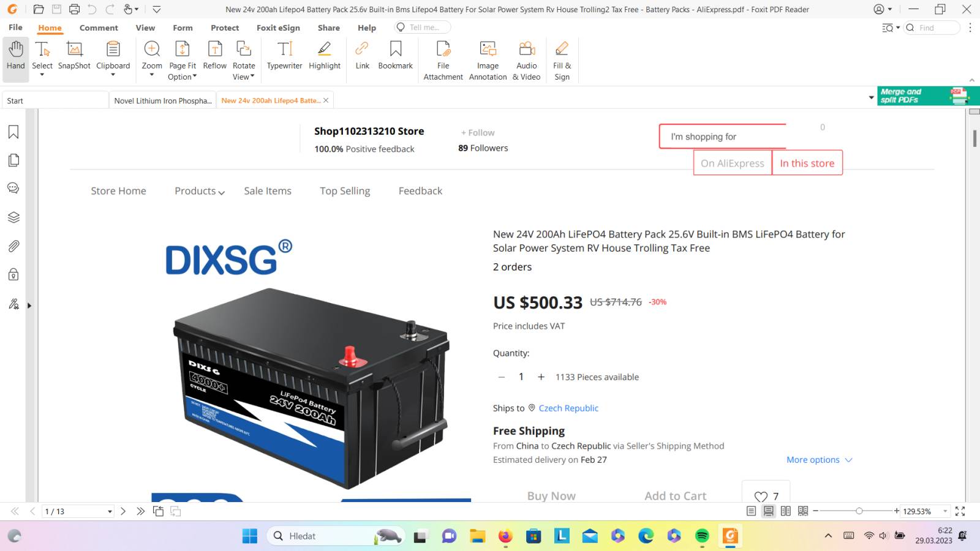The width and height of the screenshot is (980, 551).
Task: Open the Start tab
Action: [55, 100]
